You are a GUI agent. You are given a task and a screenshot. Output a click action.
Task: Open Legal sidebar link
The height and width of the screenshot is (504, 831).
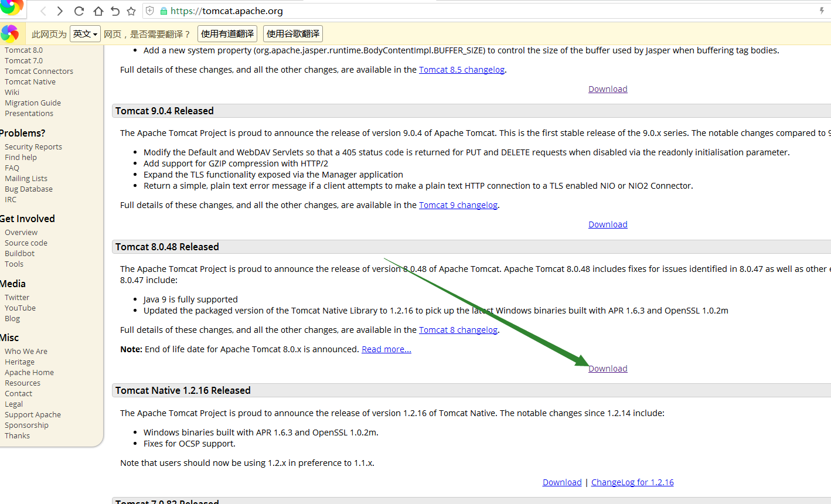tap(13, 404)
